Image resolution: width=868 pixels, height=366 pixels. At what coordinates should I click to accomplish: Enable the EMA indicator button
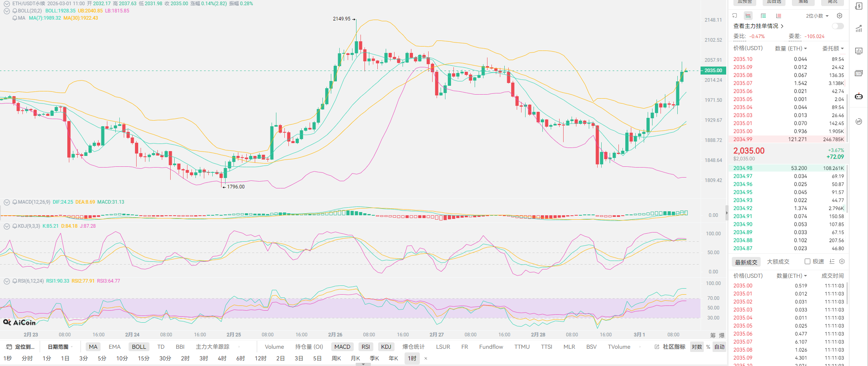pyautogui.click(x=115, y=347)
